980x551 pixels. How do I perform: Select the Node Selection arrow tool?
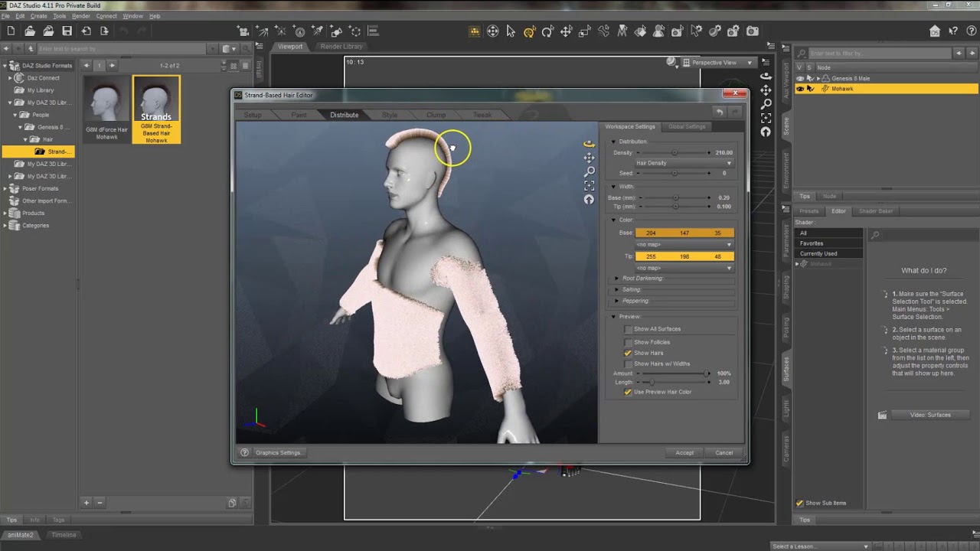pos(511,31)
